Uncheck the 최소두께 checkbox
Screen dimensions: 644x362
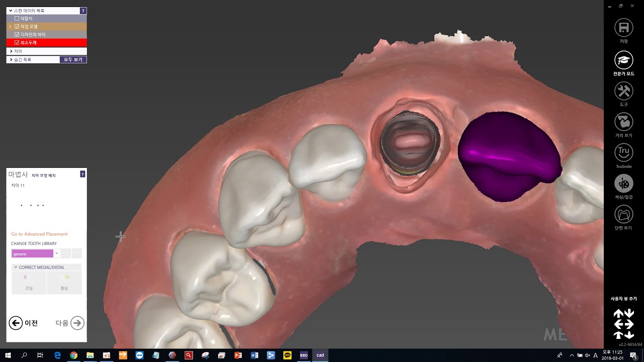[x=17, y=43]
